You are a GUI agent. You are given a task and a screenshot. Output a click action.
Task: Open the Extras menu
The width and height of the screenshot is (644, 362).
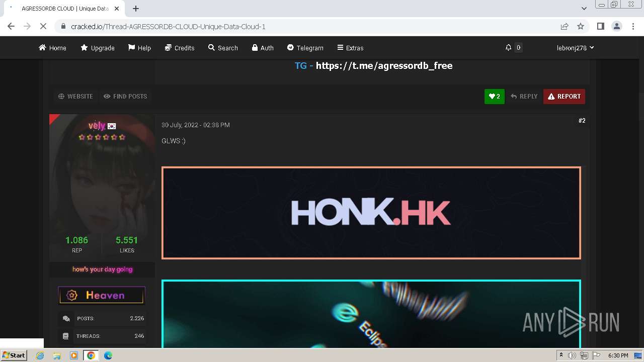click(x=350, y=48)
